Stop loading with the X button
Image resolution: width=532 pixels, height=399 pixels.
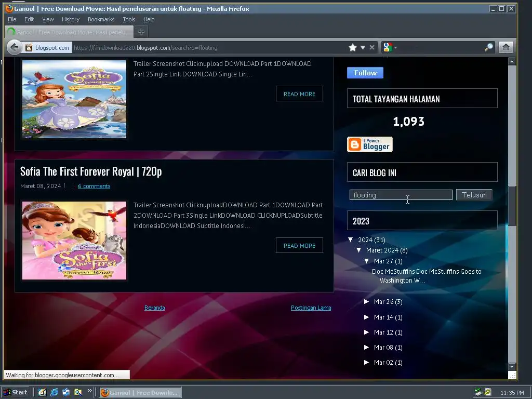pos(372,47)
